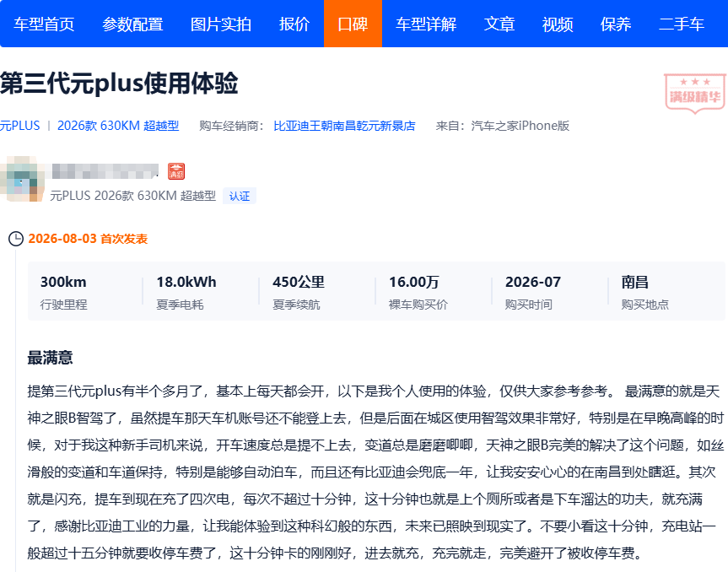Click the review title 第三代元plus使用体验
Image resolution: width=728 pixels, height=572 pixels.
pos(119,84)
